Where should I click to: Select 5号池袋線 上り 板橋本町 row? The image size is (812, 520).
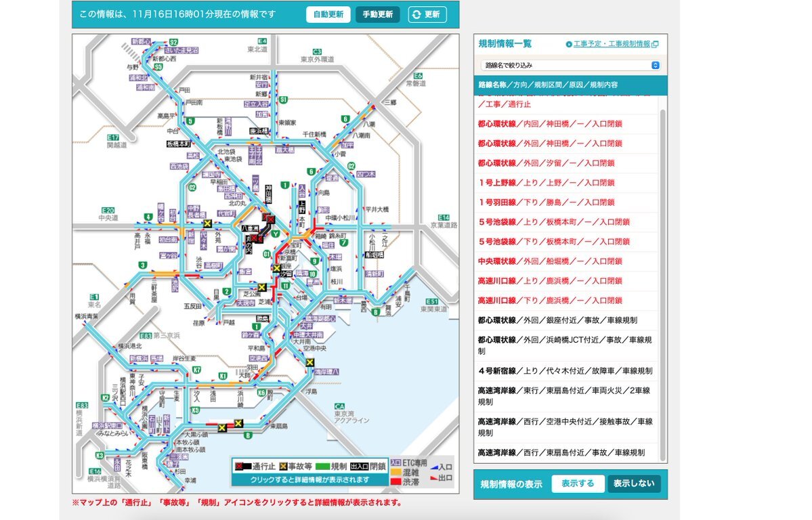(567, 222)
